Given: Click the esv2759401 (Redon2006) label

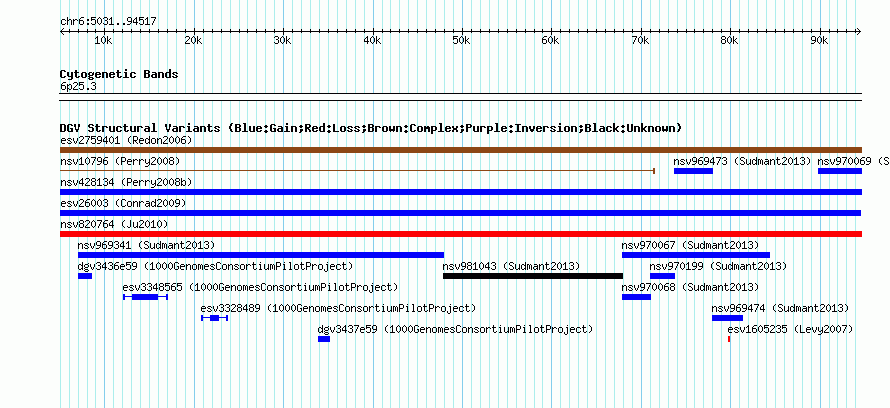Looking at the screenshot, I should (126, 140).
